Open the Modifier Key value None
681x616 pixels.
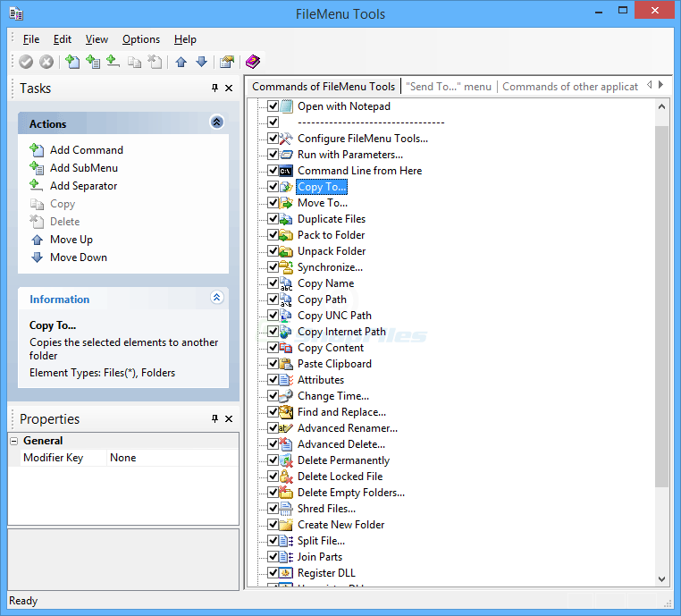(x=172, y=458)
